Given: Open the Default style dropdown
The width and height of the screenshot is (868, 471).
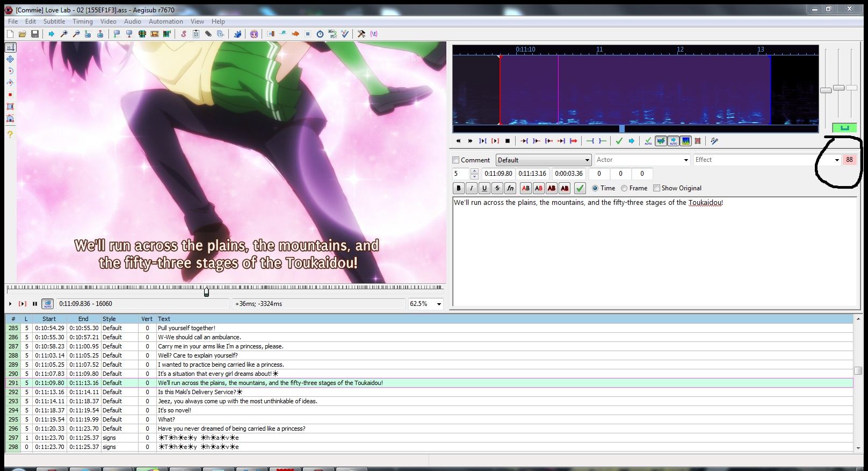Looking at the screenshot, I should (x=543, y=160).
